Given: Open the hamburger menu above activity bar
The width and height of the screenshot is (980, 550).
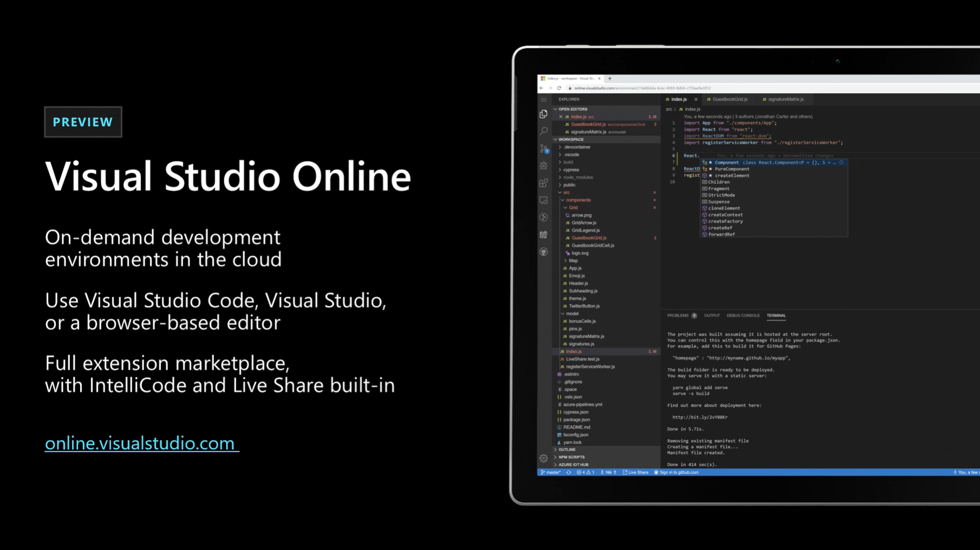Looking at the screenshot, I should [543, 100].
